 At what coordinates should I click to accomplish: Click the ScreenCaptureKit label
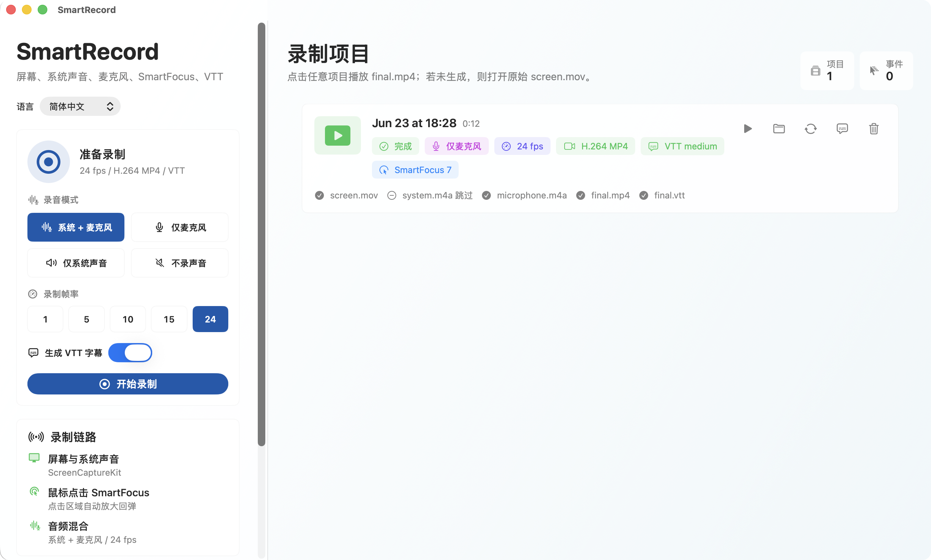pos(85,473)
